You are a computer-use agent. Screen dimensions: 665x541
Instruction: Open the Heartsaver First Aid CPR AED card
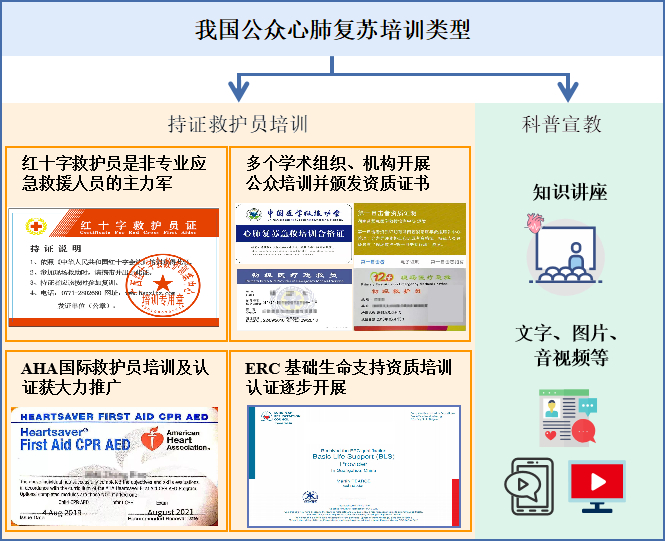(115, 466)
